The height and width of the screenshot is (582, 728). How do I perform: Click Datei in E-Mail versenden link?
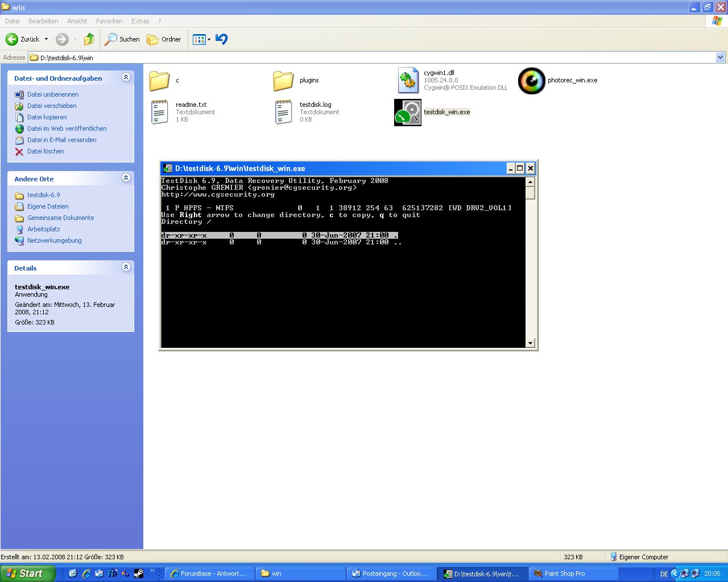[x=62, y=140]
